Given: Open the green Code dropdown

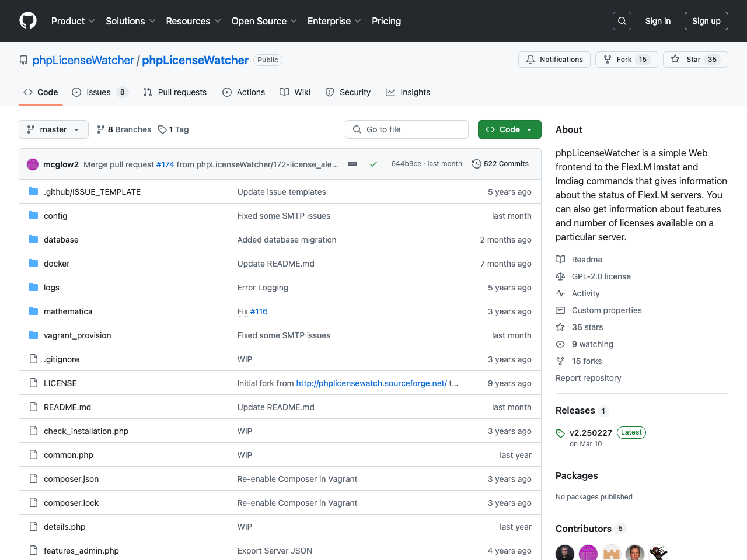Looking at the screenshot, I should tap(509, 129).
